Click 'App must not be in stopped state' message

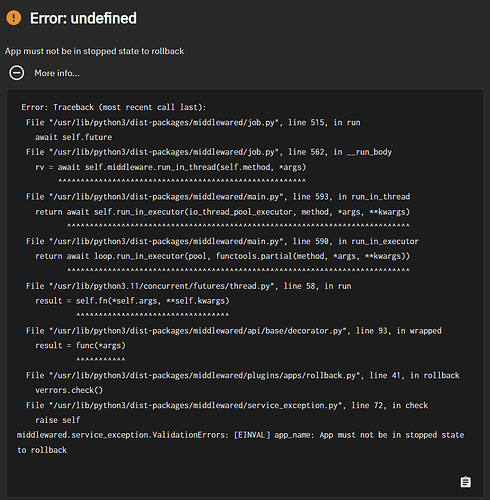(x=94, y=51)
